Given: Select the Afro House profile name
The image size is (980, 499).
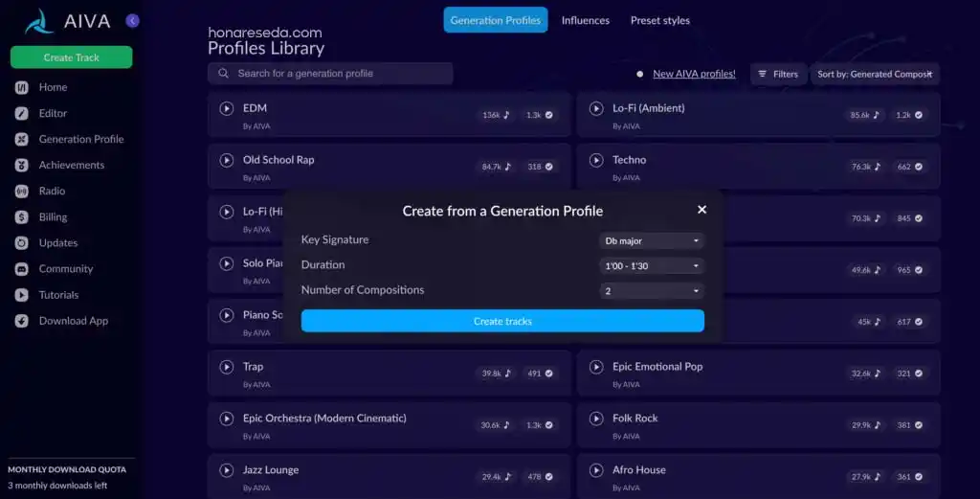Looking at the screenshot, I should pyautogui.click(x=638, y=470).
